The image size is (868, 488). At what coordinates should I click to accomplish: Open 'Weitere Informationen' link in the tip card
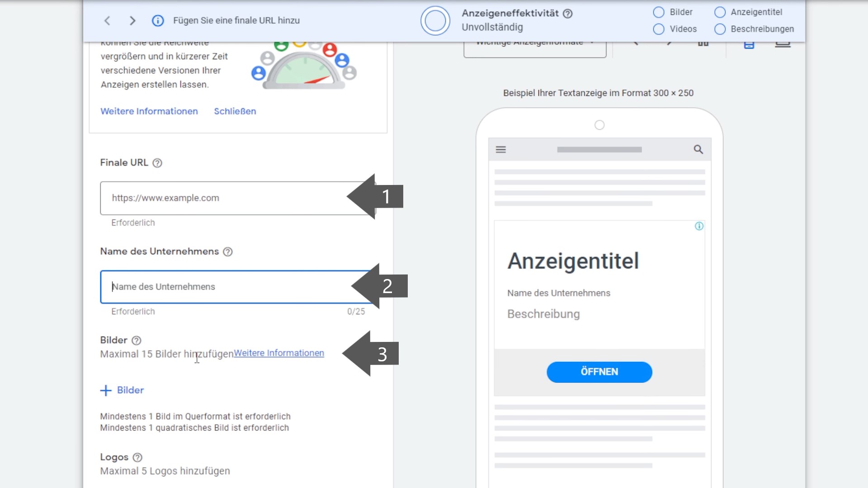pos(149,111)
